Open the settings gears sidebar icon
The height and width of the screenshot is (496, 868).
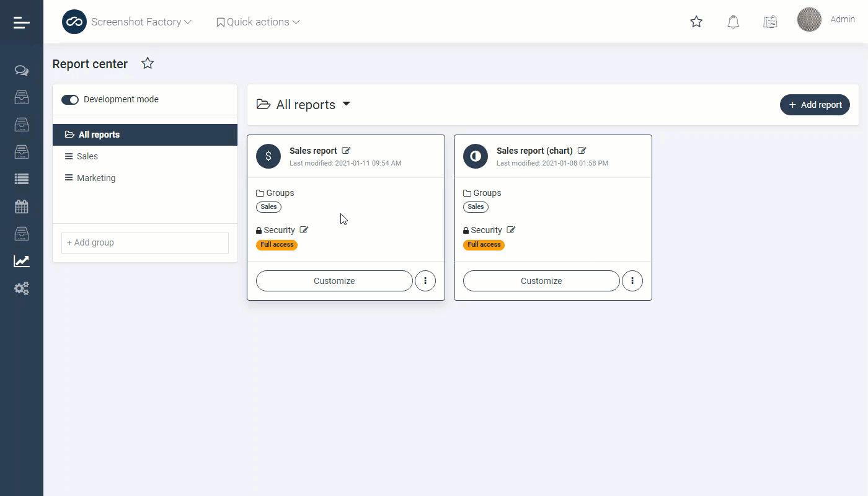coord(22,288)
